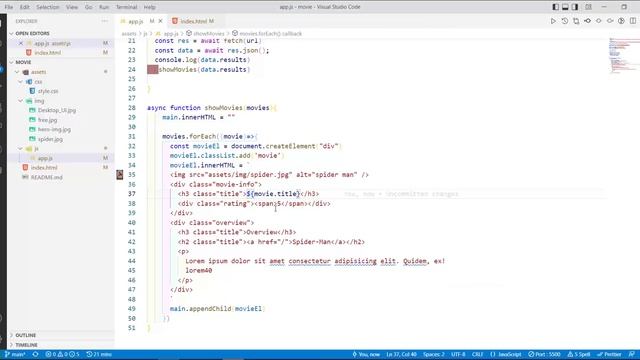
Task: Click the 21 mins time tracker
Action: (99, 354)
